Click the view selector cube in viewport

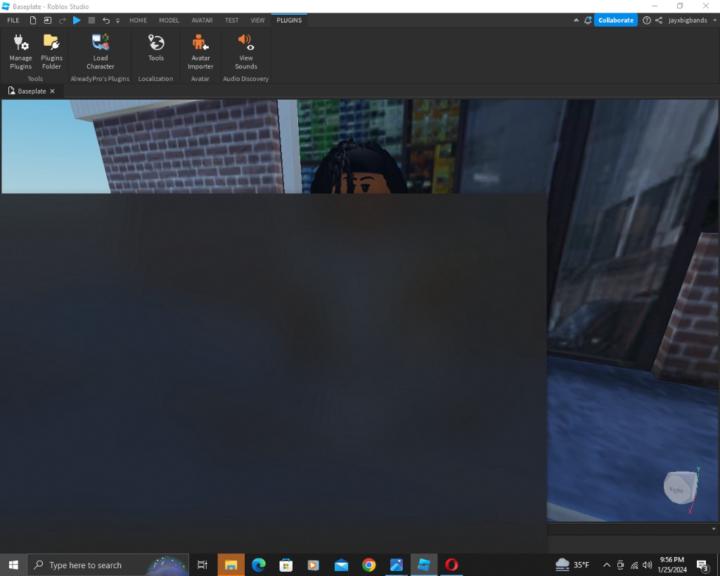point(679,488)
